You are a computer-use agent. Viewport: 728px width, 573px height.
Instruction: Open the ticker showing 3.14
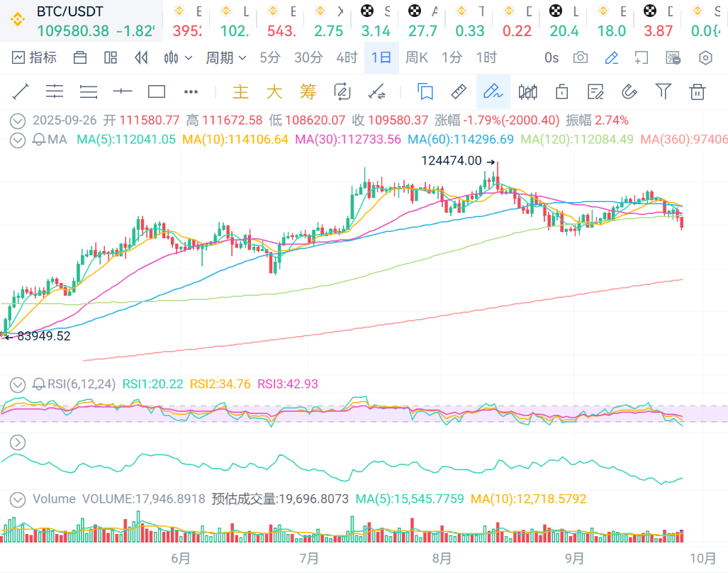(376, 21)
